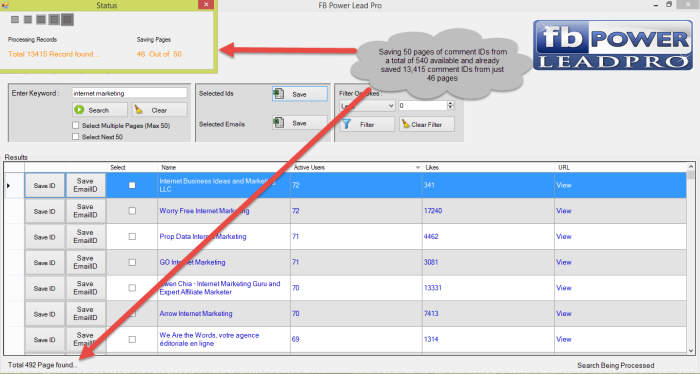
Task: Click the progress squares indicator in Status
Action: point(42,20)
